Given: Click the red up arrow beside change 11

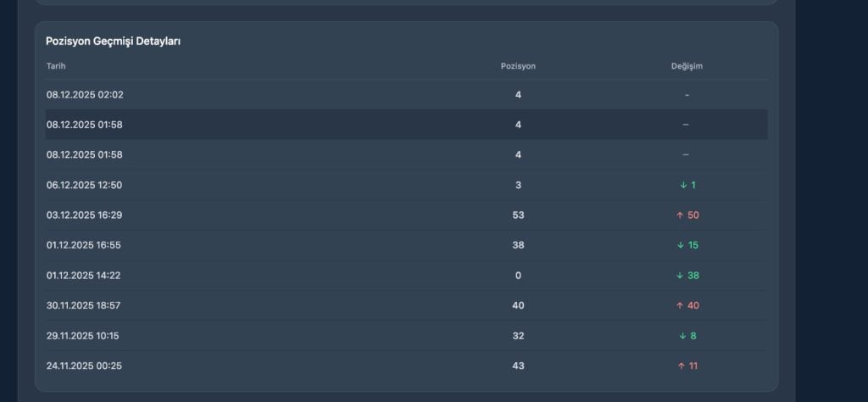Looking at the screenshot, I should tap(681, 366).
